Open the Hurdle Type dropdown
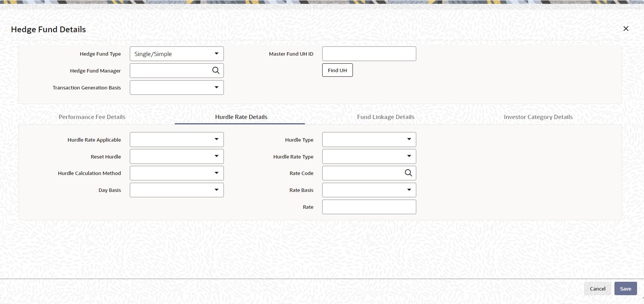 (x=369, y=140)
